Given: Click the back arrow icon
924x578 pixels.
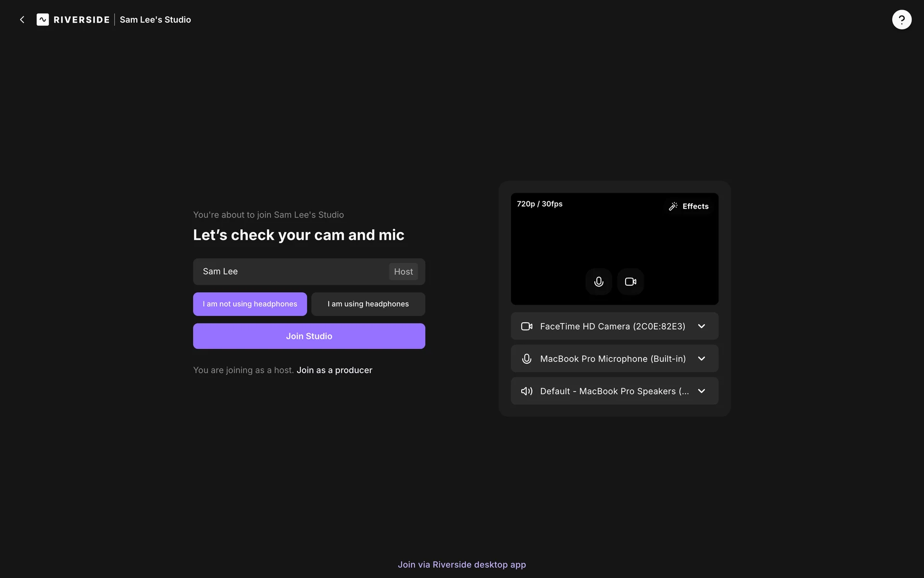Looking at the screenshot, I should 22,20.
